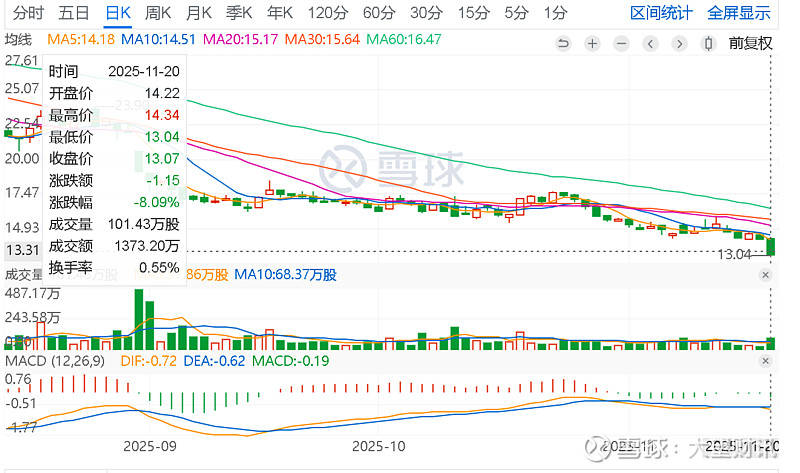Open 区间统计 range statistics
The image size is (800, 473).
661,13
